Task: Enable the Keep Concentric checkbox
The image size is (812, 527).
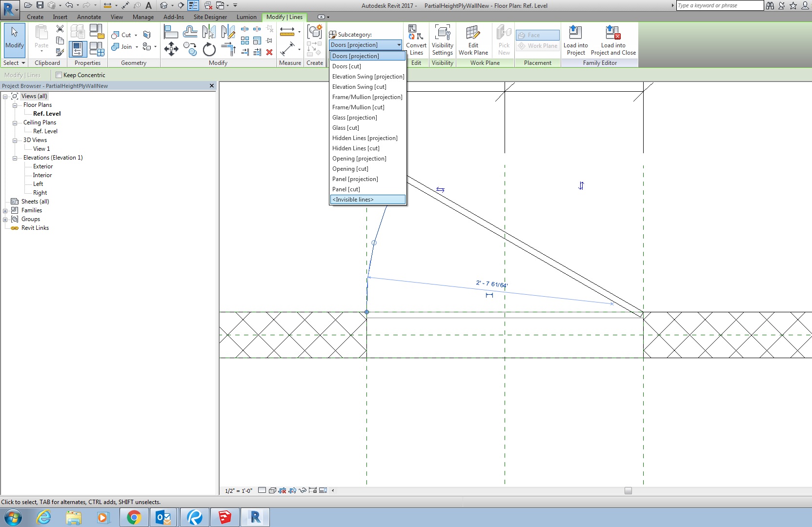Action: point(59,75)
